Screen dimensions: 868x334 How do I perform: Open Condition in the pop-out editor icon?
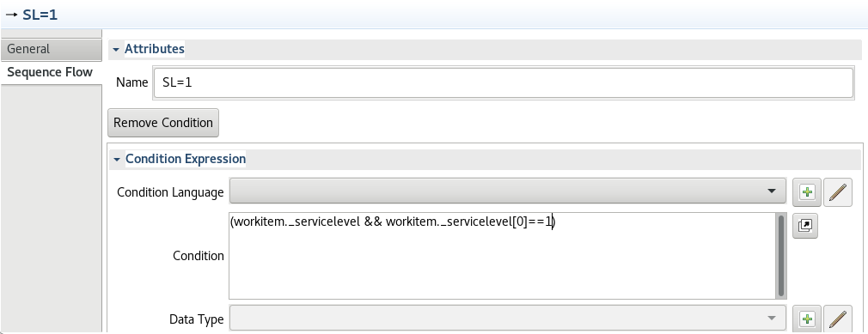tap(805, 226)
